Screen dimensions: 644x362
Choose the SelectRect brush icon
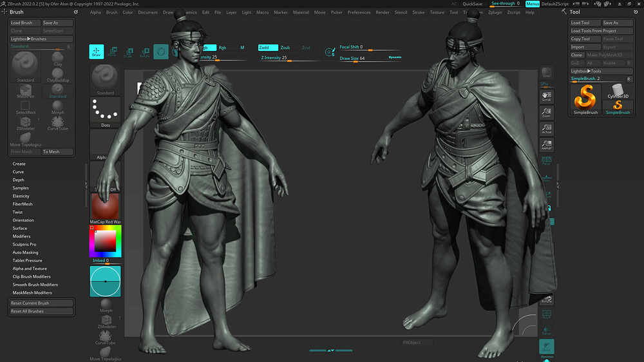pyautogui.click(x=26, y=107)
